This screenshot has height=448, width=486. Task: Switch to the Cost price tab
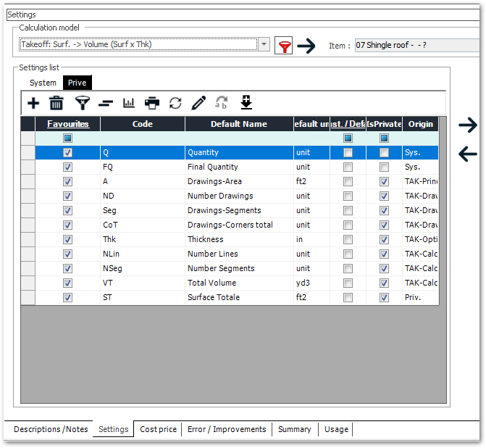tap(158, 429)
